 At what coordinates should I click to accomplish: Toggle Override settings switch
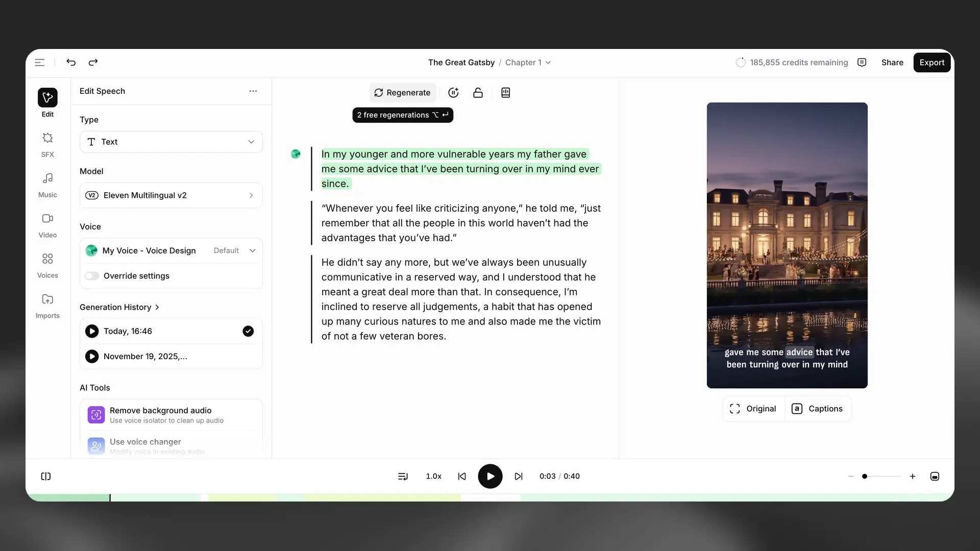pyautogui.click(x=92, y=276)
